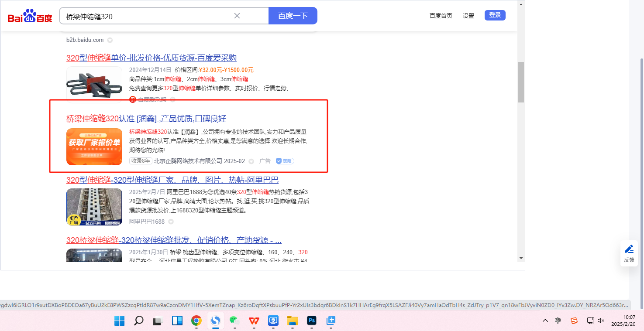Open WeChat from the taskbar

tap(235, 321)
